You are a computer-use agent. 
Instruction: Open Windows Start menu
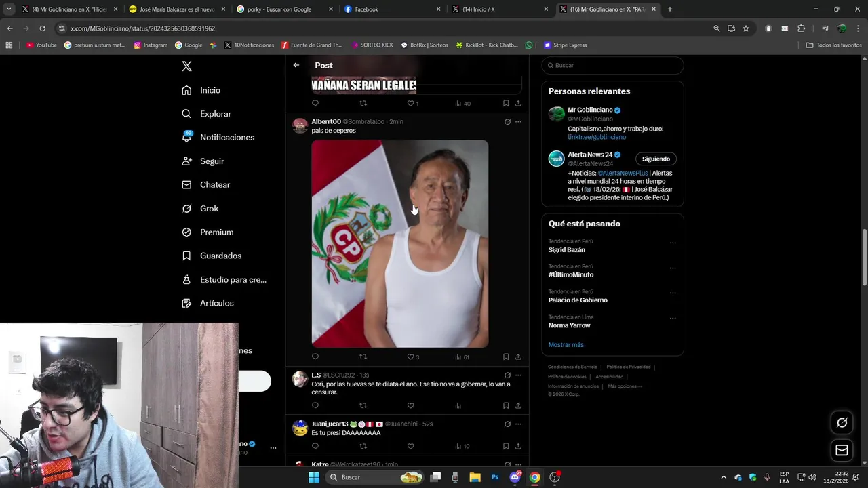pyautogui.click(x=313, y=477)
